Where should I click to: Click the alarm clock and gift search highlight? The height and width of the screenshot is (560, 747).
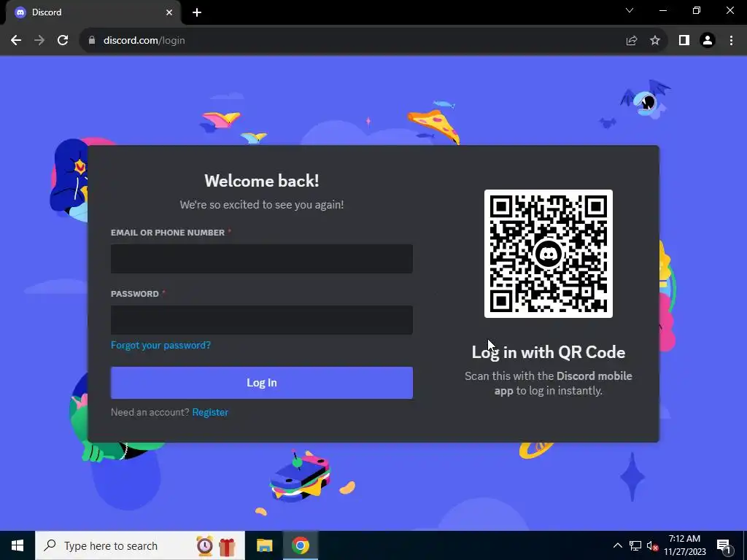[x=216, y=545]
